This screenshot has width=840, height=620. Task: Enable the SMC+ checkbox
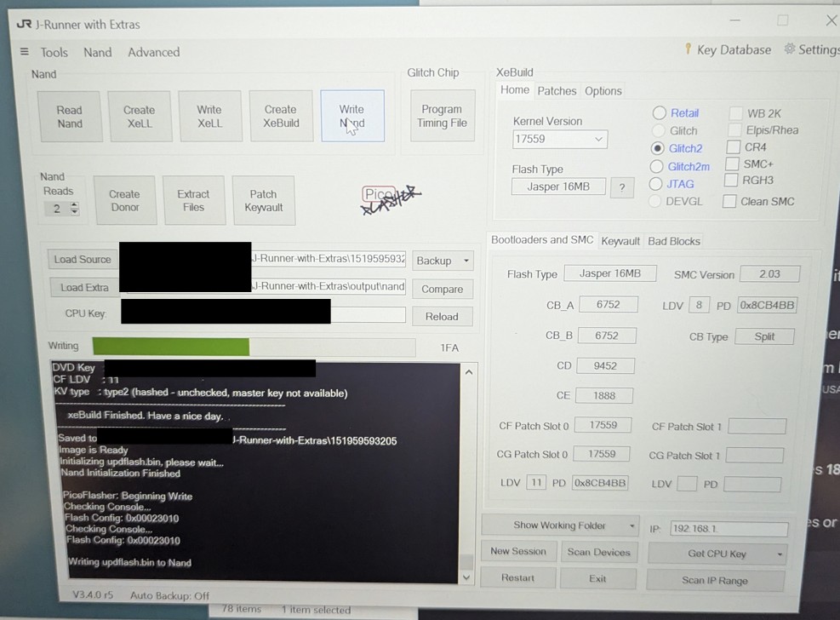click(x=732, y=164)
